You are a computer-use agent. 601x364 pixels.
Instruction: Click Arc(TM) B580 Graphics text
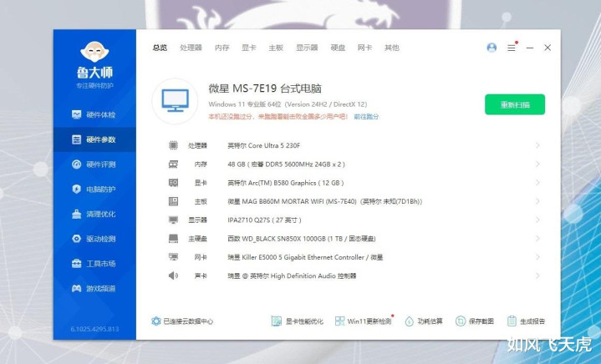[x=286, y=183]
